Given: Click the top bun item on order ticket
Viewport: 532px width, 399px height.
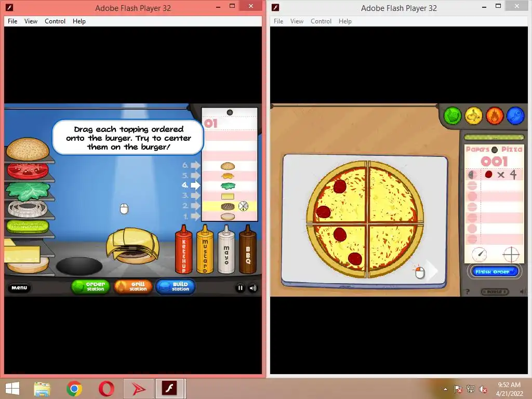Looking at the screenshot, I should pos(228,166).
